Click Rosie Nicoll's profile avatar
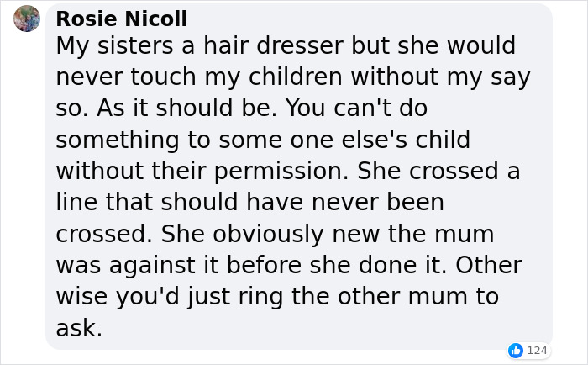This screenshot has height=365, width=588. point(27,19)
